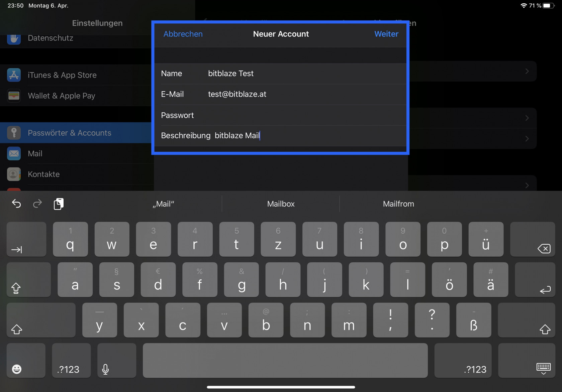Tap the y key
The width and height of the screenshot is (562, 392).
[100, 320]
